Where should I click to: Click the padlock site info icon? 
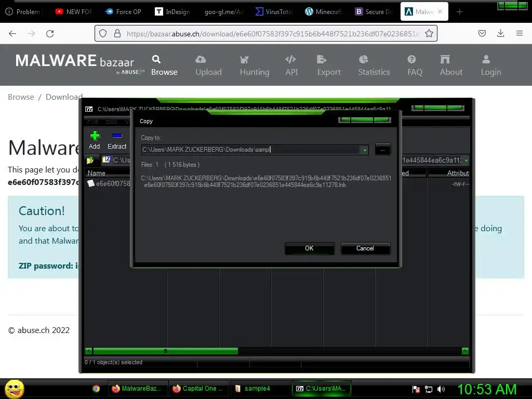click(117, 33)
